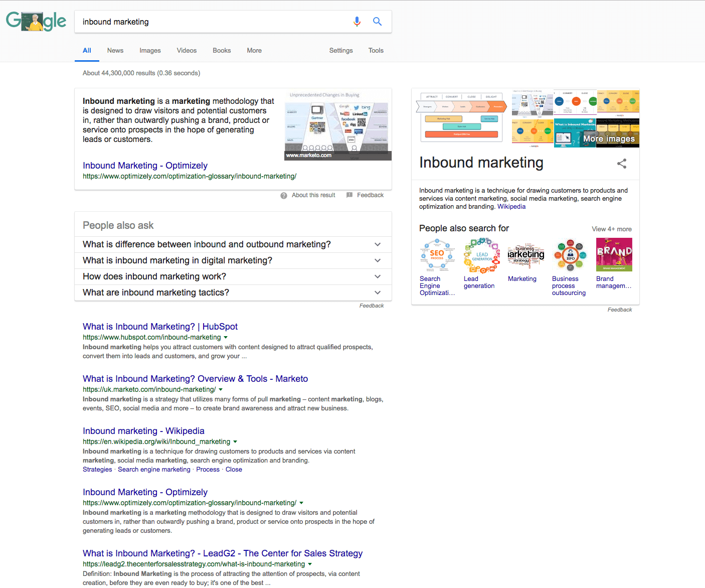Open the Optimizely result URL dropdown arrow
The image size is (705, 588).
tap(301, 503)
